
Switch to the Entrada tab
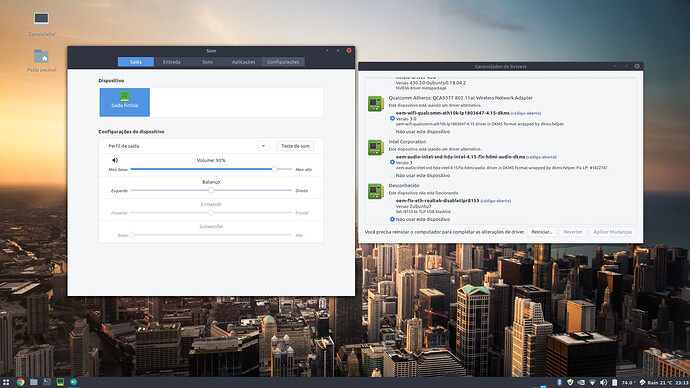coord(172,62)
